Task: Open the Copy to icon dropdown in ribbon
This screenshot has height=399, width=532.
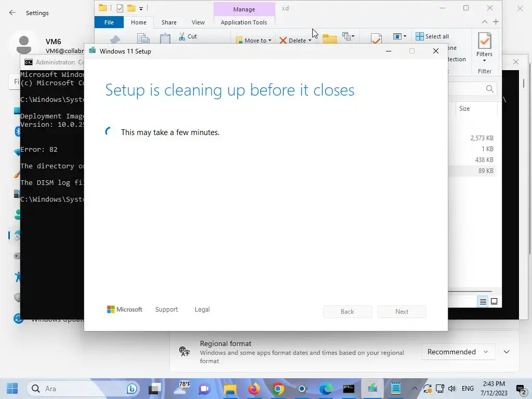Action: [349, 36]
